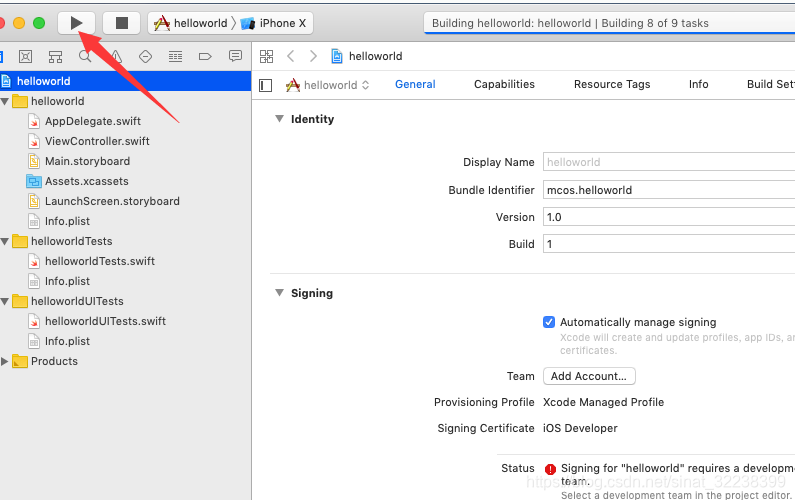Open the find navigator magnifier icon
The image size is (795, 500).
pyautogui.click(x=85, y=56)
